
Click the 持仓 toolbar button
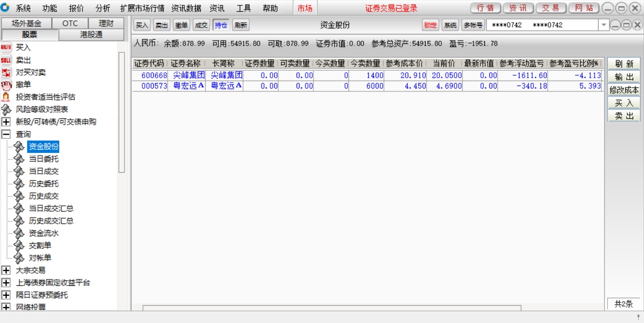tap(221, 25)
